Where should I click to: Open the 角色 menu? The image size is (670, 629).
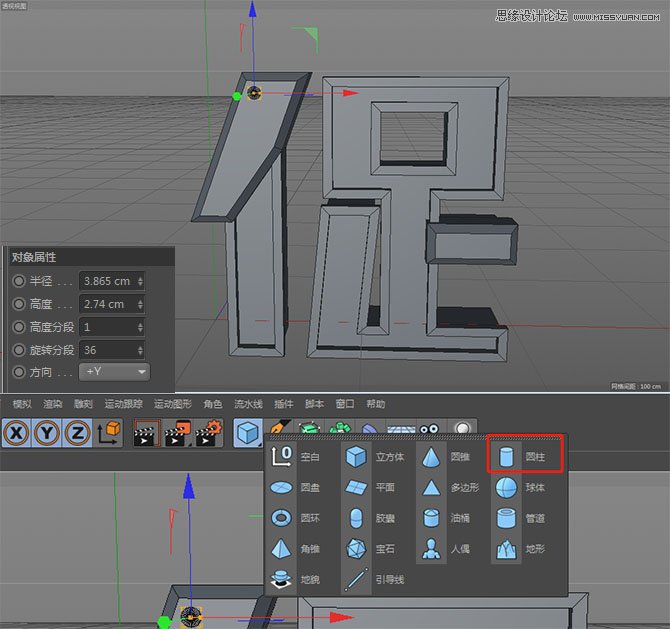213,404
